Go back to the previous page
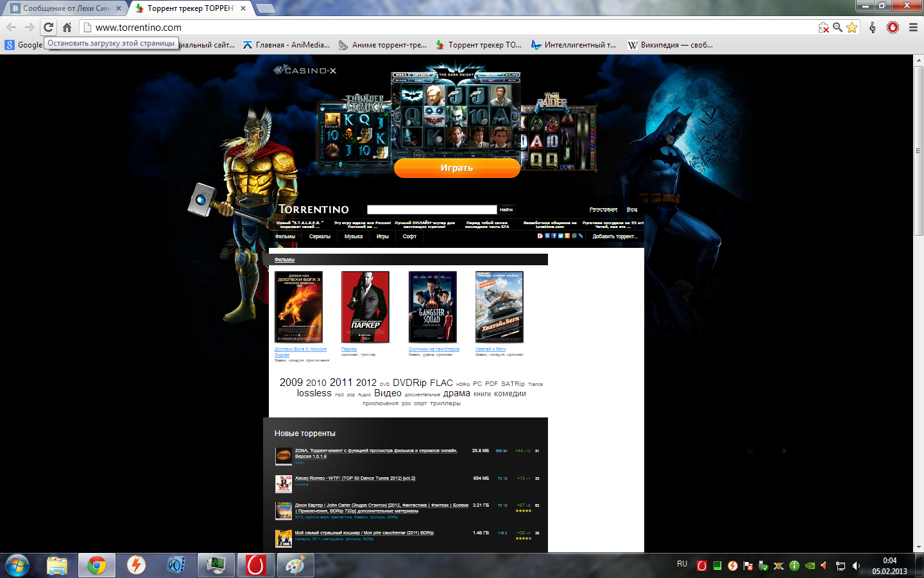 tap(11, 27)
